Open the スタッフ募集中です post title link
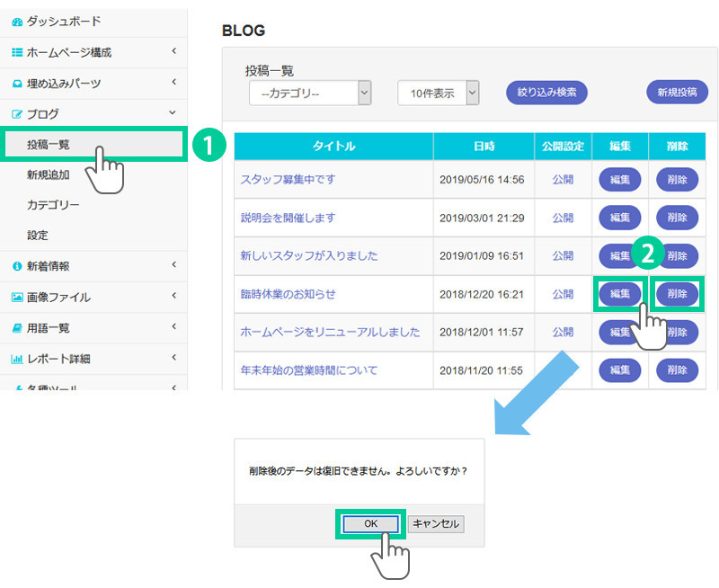Image resolution: width=719 pixels, height=588 pixels. click(x=288, y=179)
